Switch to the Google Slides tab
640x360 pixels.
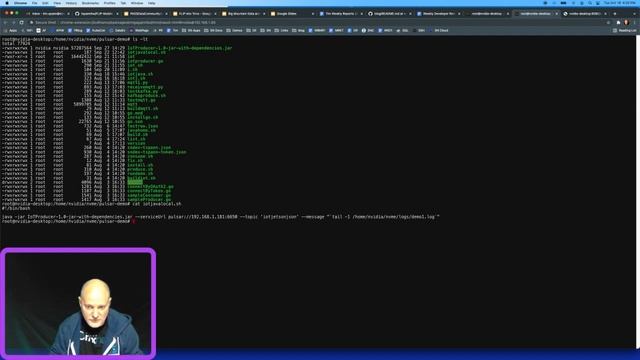point(292,13)
